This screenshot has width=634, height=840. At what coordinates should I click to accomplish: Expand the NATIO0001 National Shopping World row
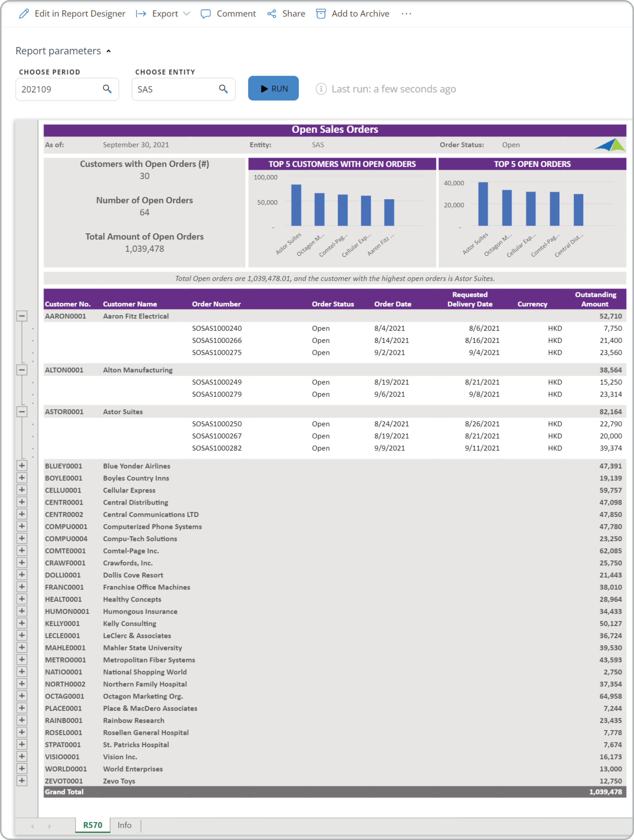22,672
